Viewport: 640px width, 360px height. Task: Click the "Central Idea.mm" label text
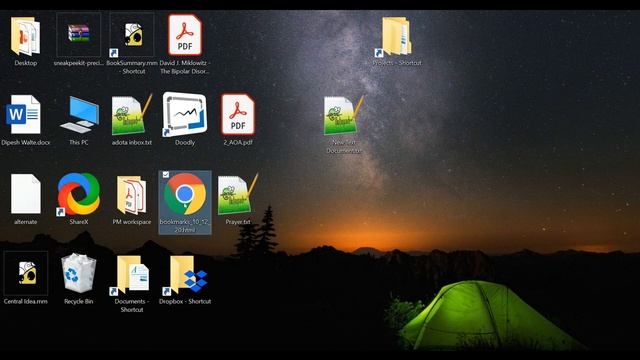tap(26, 302)
